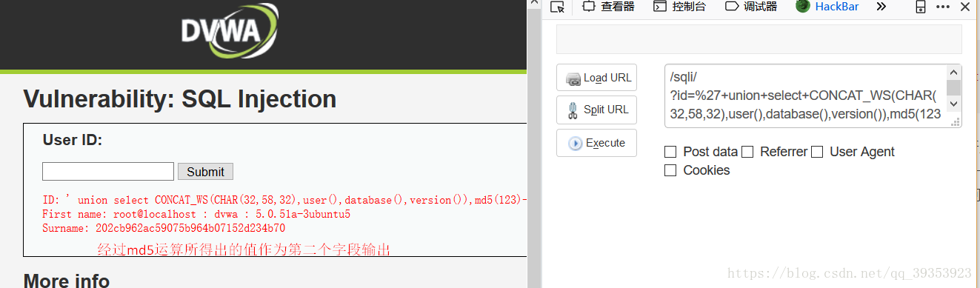Click the URL box scroll-up arrow

954,72
